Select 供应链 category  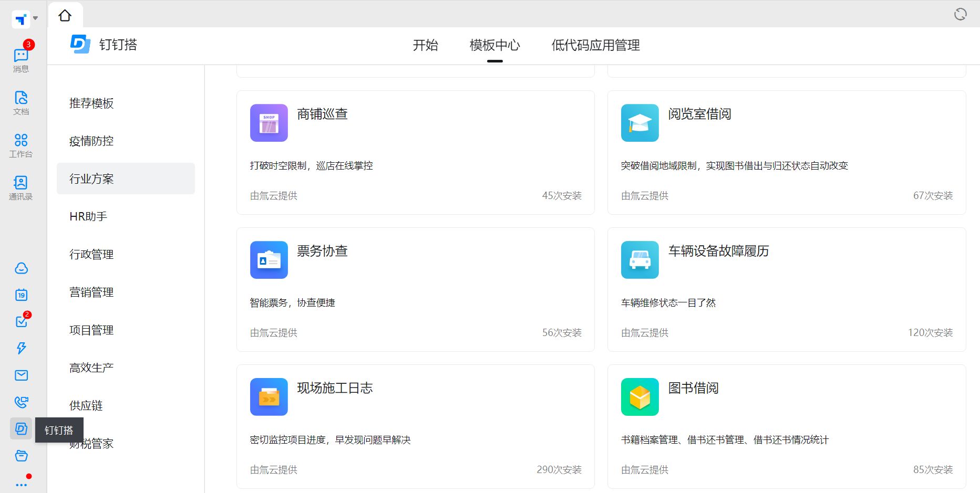pos(126,405)
